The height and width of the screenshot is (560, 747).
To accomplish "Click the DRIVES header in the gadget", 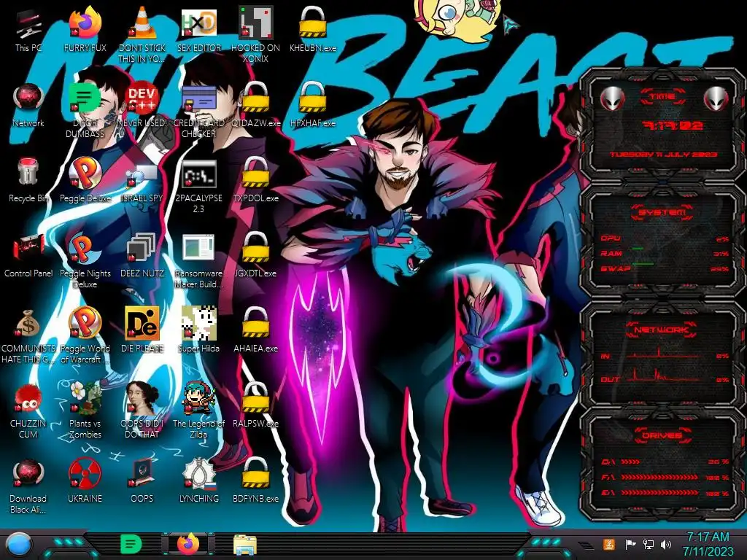I will pyautogui.click(x=662, y=435).
